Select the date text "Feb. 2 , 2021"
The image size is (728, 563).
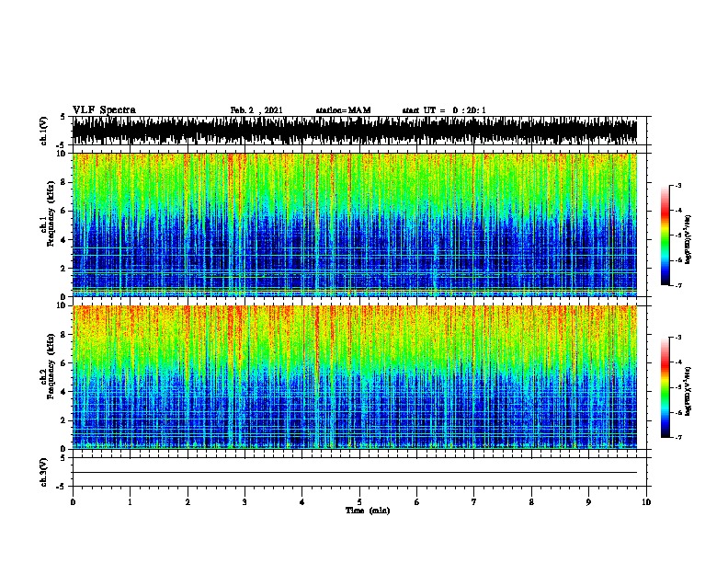[x=256, y=110]
